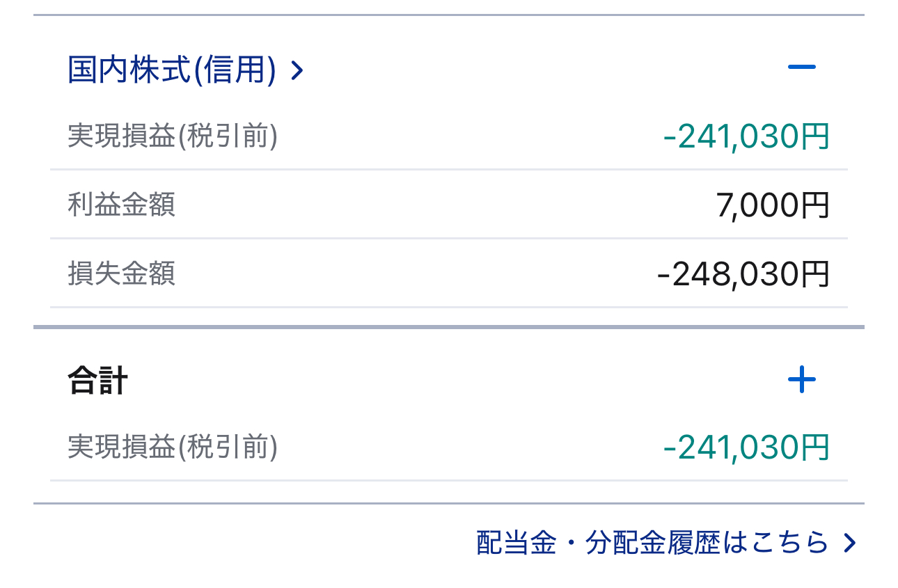This screenshot has height=588, width=898.
Task: Click the chevron arrow beside 国内株式(信用)
Action: tap(297, 70)
